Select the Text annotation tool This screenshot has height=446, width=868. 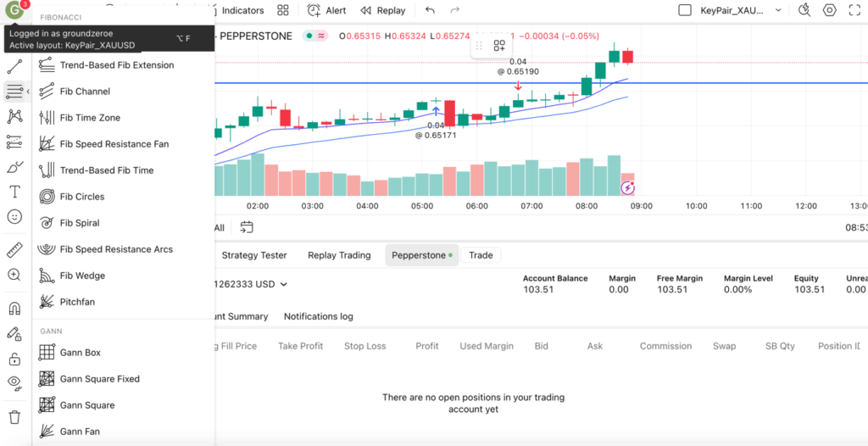click(x=14, y=192)
